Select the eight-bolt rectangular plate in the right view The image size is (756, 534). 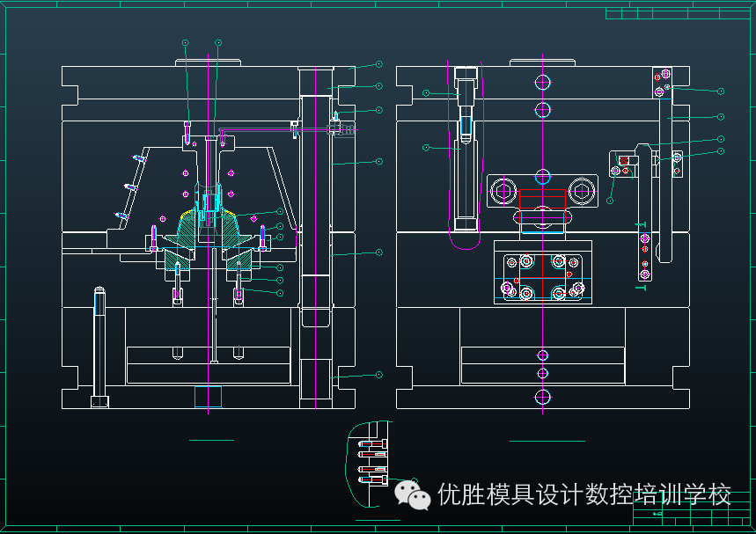click(x=543, y=278)
